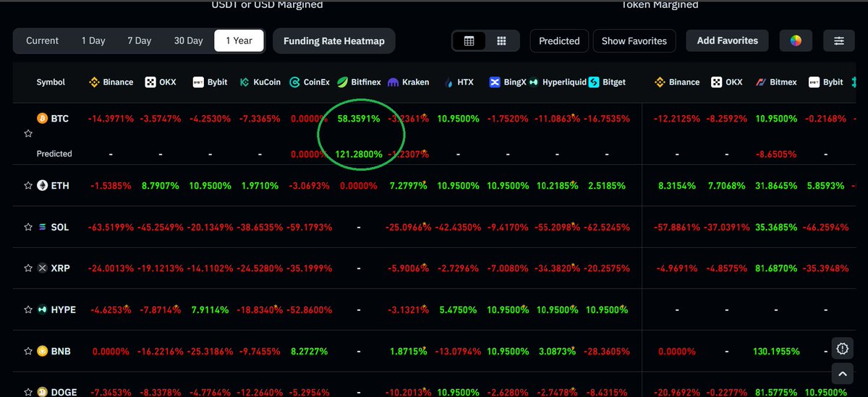Click the BTC coin icon

pyautogui.click(x=42, y=118)
